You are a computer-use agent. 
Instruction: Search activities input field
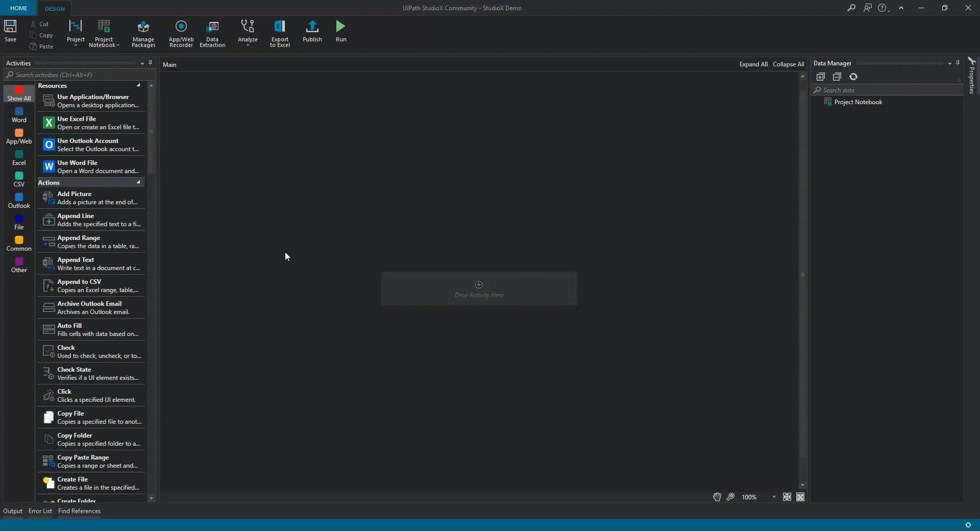pos(80,75)
